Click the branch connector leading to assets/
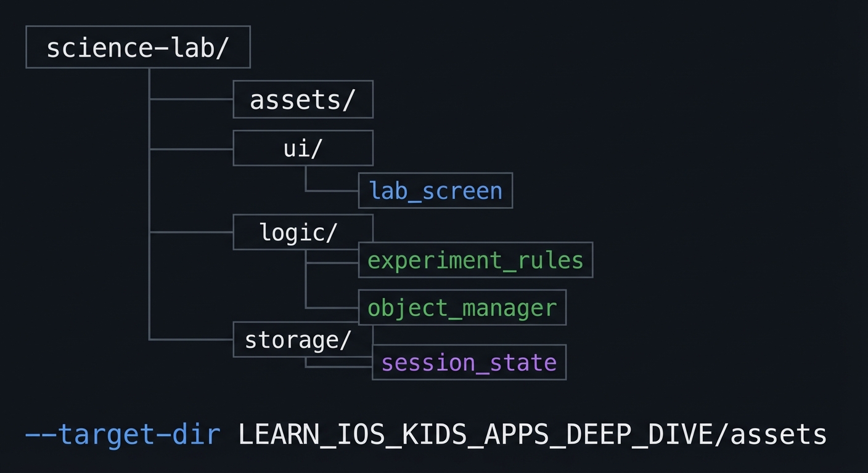868x473 pixels. (x=191, y=99)
